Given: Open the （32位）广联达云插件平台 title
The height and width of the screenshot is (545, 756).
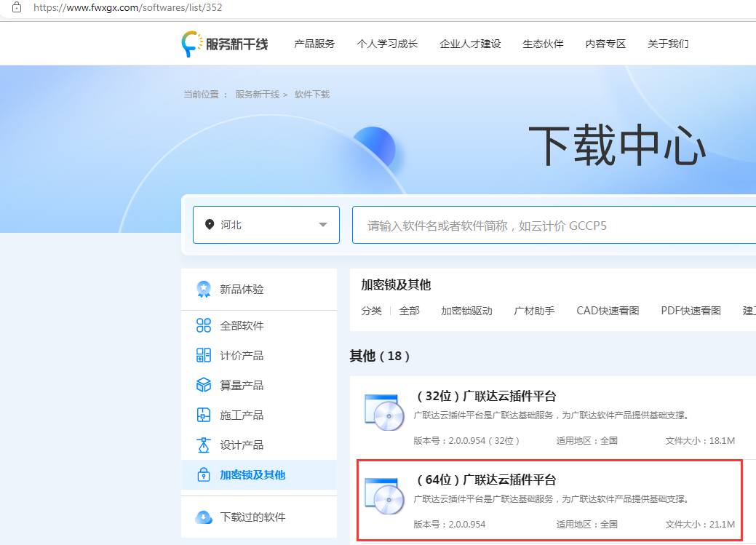Looking at the screenshot, I should pyautogui.click(x=485, y=396).
